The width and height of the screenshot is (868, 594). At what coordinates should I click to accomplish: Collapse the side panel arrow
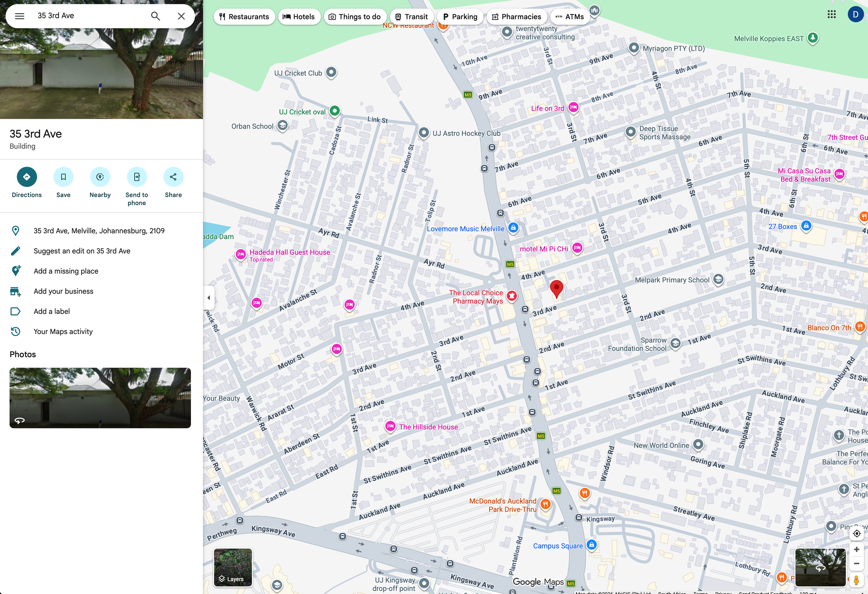tap(209, 298)
